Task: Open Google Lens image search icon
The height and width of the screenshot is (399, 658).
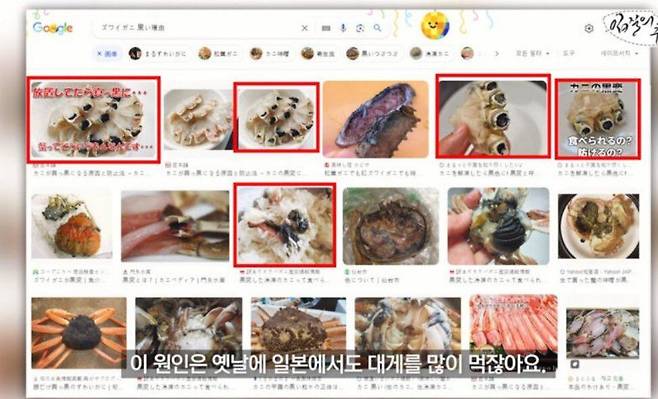Action: pos(360,28)
